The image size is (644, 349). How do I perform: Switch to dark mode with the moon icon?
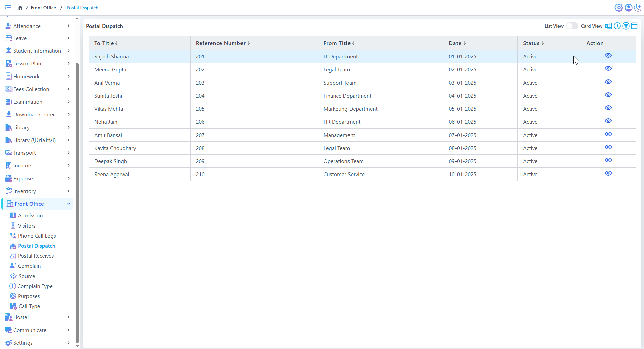[638, 8]
